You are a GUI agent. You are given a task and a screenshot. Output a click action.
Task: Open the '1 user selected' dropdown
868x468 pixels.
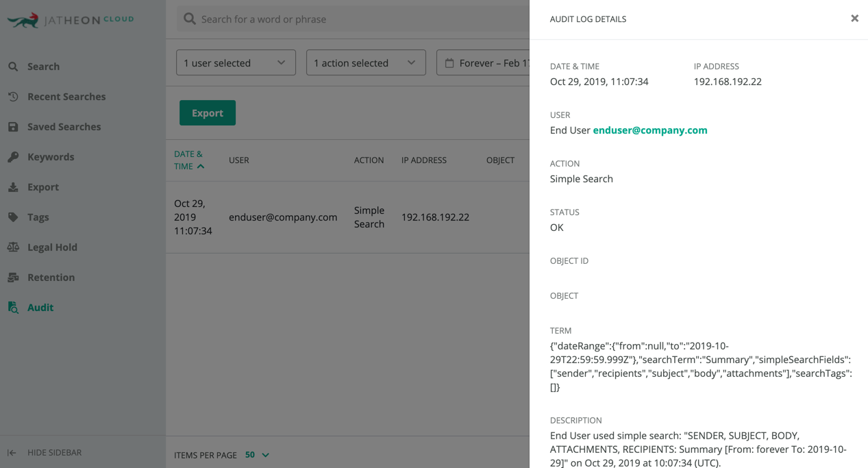pos(236,63)
